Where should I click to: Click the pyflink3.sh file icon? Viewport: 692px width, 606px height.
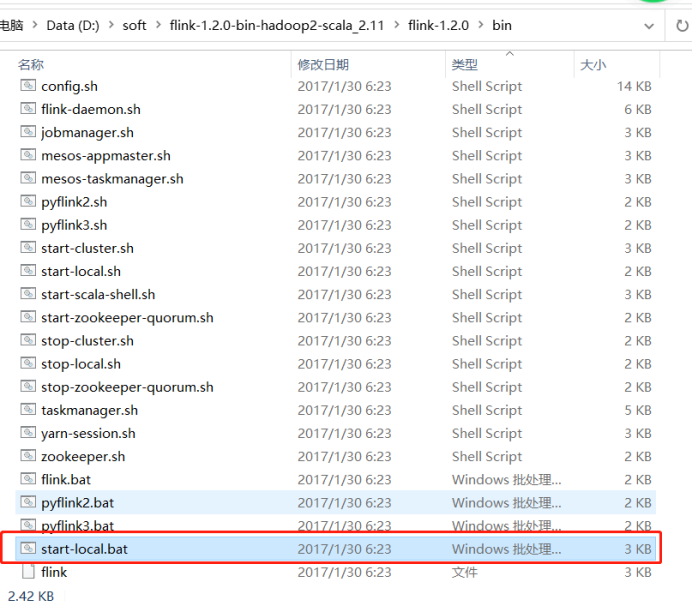point(28,224)
